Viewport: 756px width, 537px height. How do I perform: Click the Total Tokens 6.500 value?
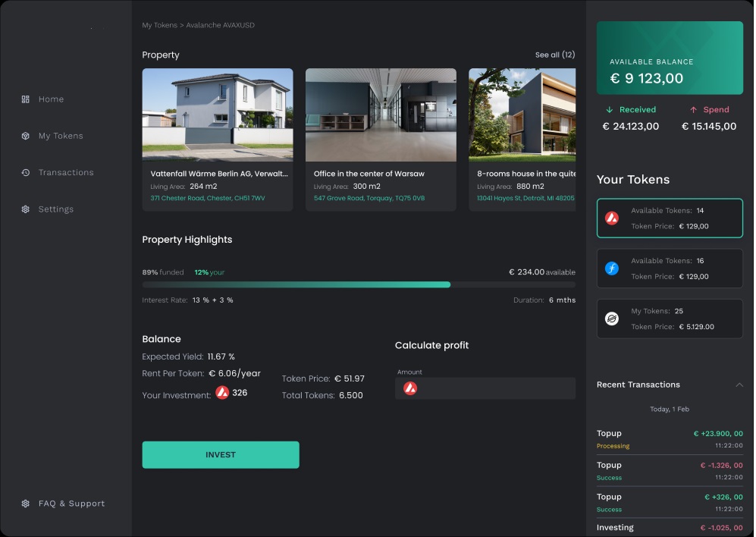(x=351, y=395)
